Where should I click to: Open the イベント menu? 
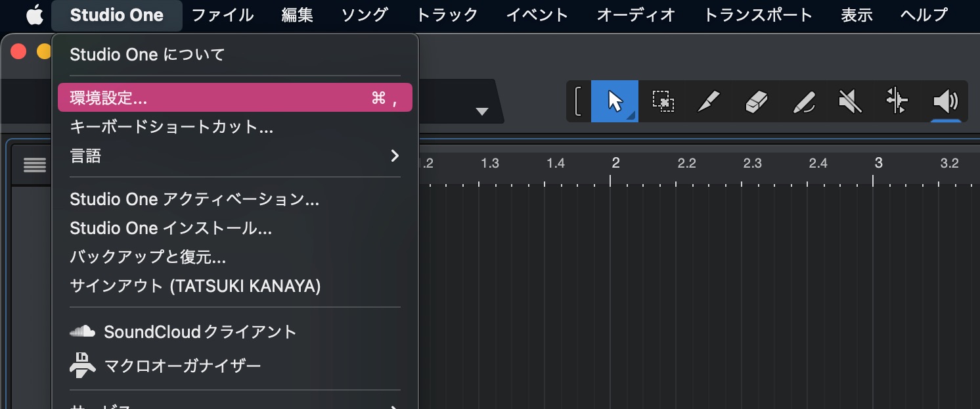tap(537, 14)
